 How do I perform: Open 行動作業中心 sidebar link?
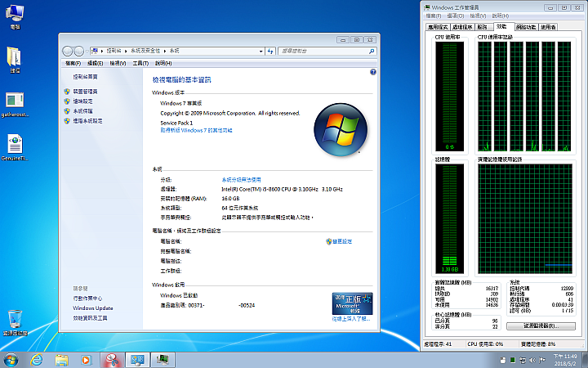click(87, 298)
